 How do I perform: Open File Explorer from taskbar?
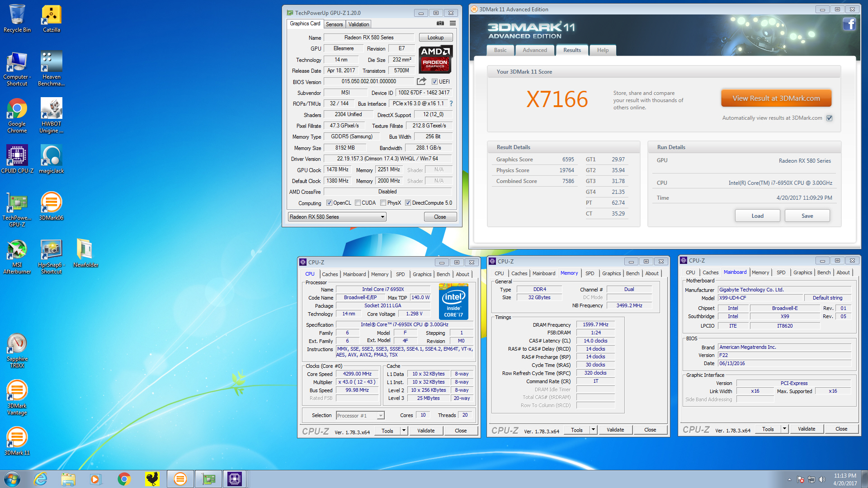point(68,479)
